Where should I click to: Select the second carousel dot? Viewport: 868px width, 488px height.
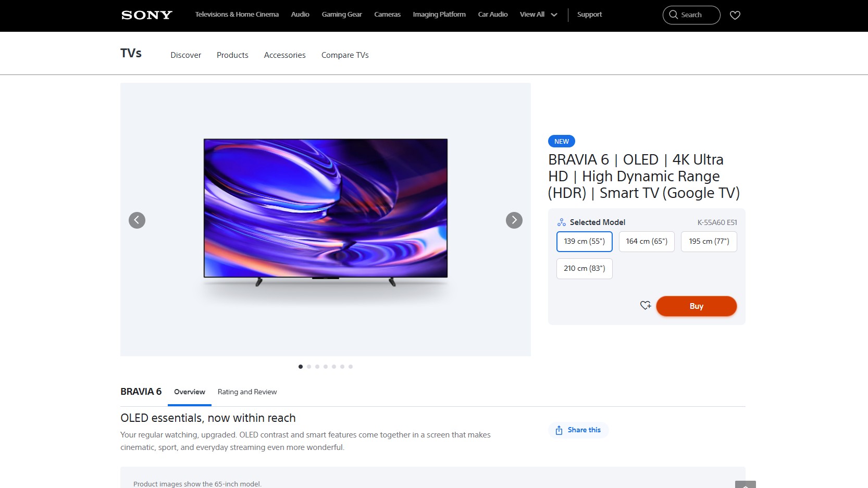click(309, 367)
